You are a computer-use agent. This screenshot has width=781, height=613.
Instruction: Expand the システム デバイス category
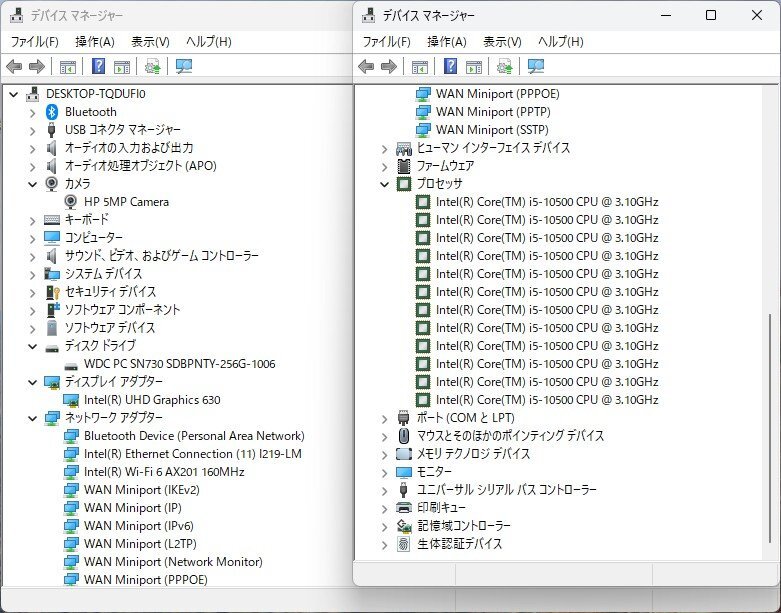pyautogui.click(x=32, y=274)
